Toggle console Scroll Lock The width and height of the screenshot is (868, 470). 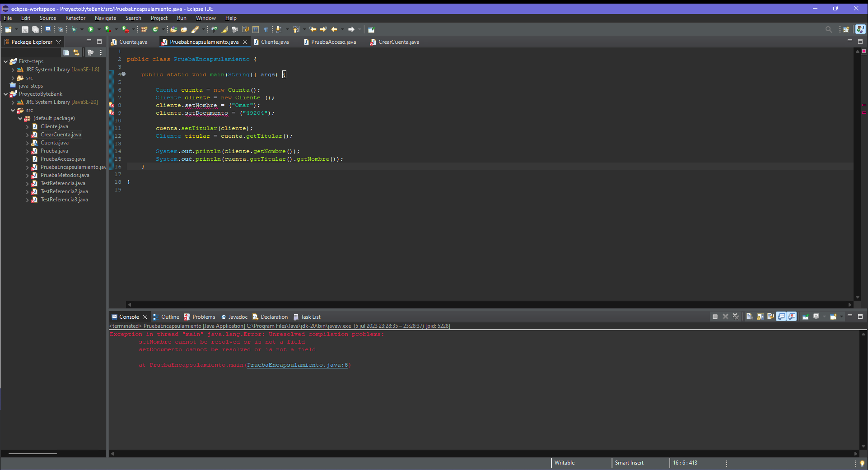tap(760, 316)
